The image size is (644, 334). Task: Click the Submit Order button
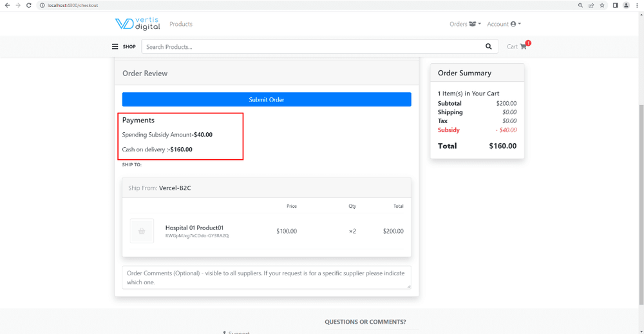(x=267, y=99)
